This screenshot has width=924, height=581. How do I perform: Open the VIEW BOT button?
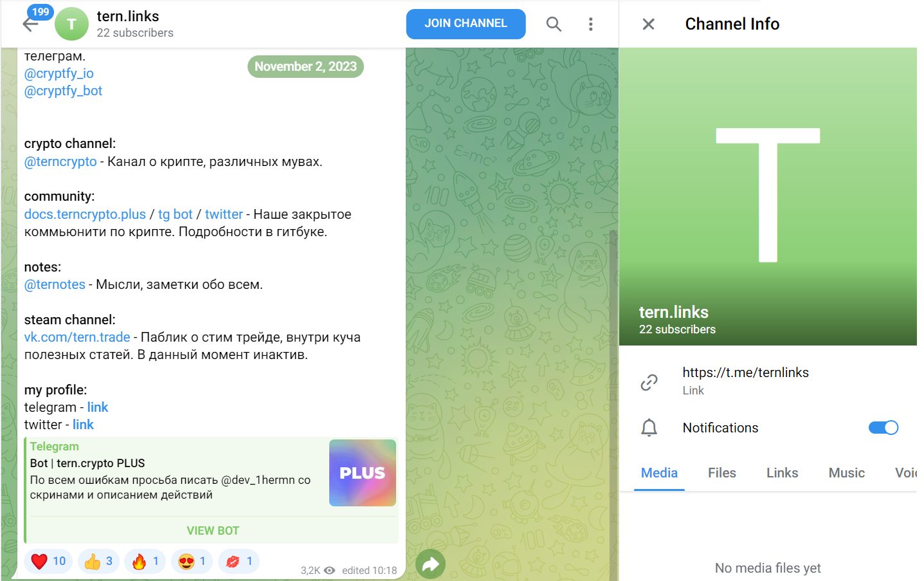(x=213, y=531)
